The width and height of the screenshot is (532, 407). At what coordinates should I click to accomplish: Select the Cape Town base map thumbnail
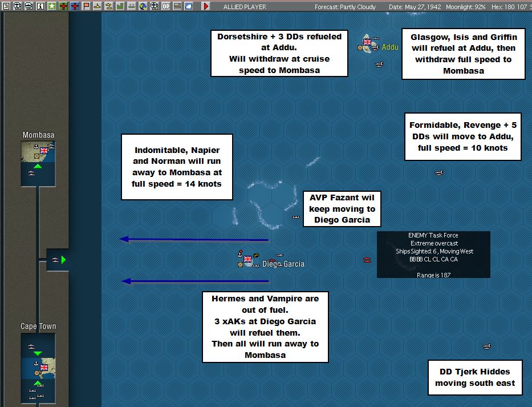(38, 368)
